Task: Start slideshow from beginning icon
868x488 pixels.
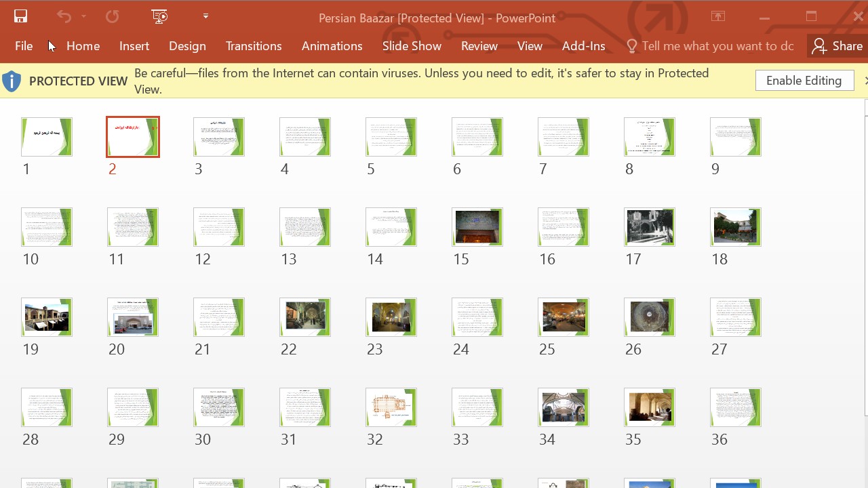Action: [159, 16]
